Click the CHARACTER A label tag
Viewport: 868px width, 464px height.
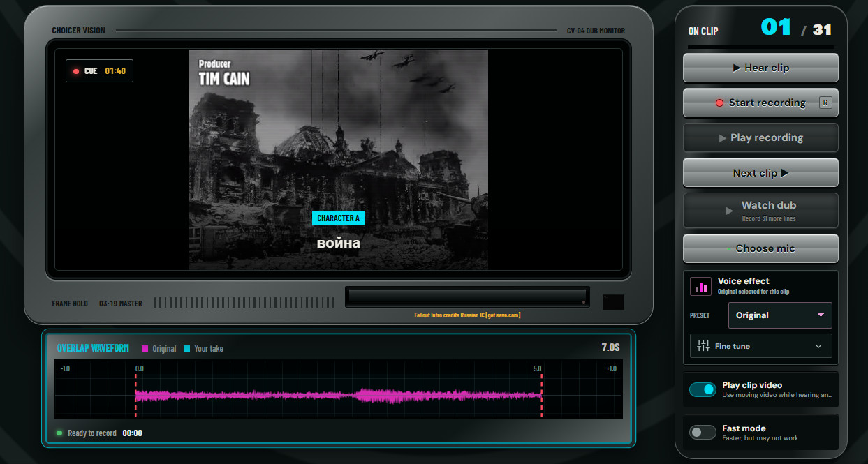pyautogui.click(x=338, y=218)
